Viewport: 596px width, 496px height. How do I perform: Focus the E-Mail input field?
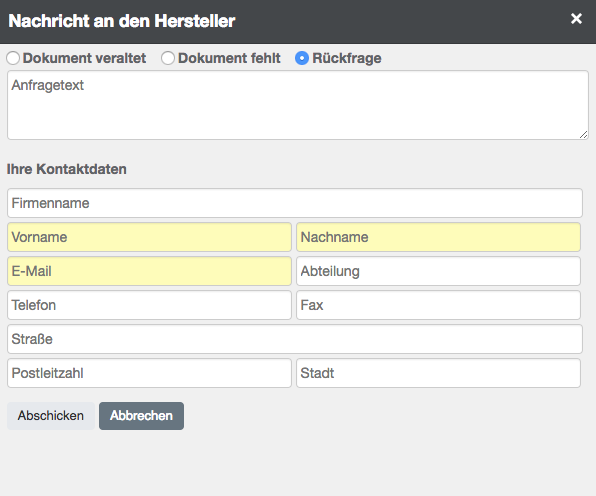(x=149, y=271)
